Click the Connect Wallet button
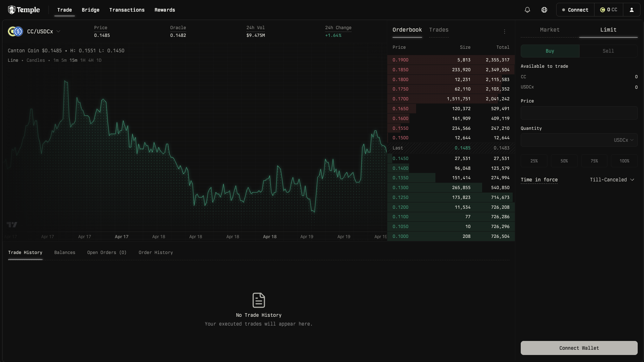644x362 pixels. pyautogui.click(x=579, y=348)
